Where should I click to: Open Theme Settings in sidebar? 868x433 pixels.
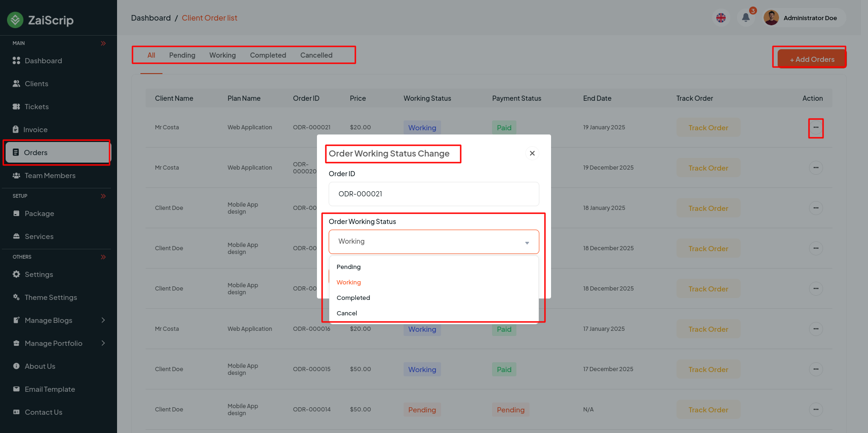(x=51, y=298)
